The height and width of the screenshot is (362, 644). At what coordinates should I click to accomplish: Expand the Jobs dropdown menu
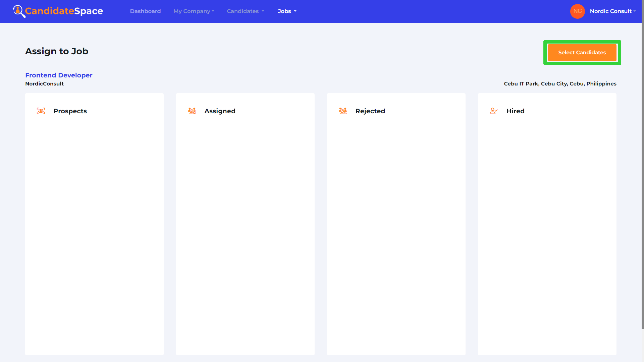pos(287,11)
